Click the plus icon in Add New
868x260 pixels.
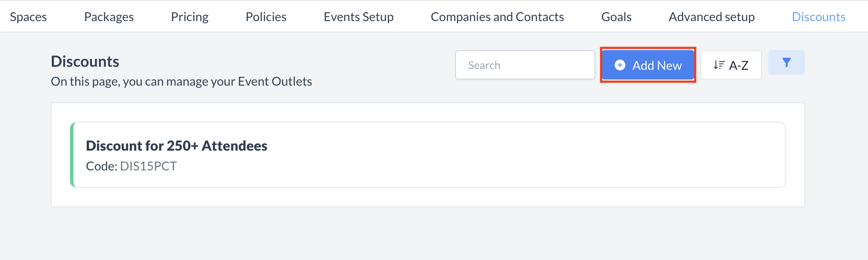pos(620,65)
